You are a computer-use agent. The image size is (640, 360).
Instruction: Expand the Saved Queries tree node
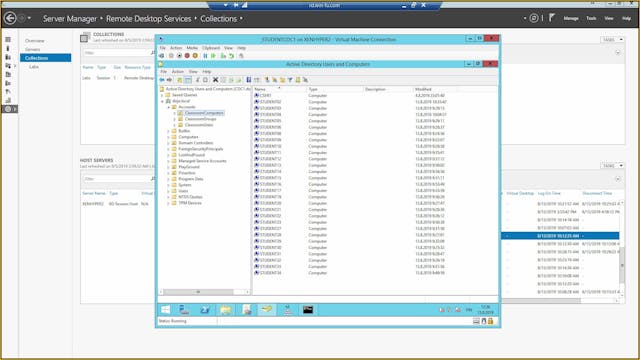162,95
